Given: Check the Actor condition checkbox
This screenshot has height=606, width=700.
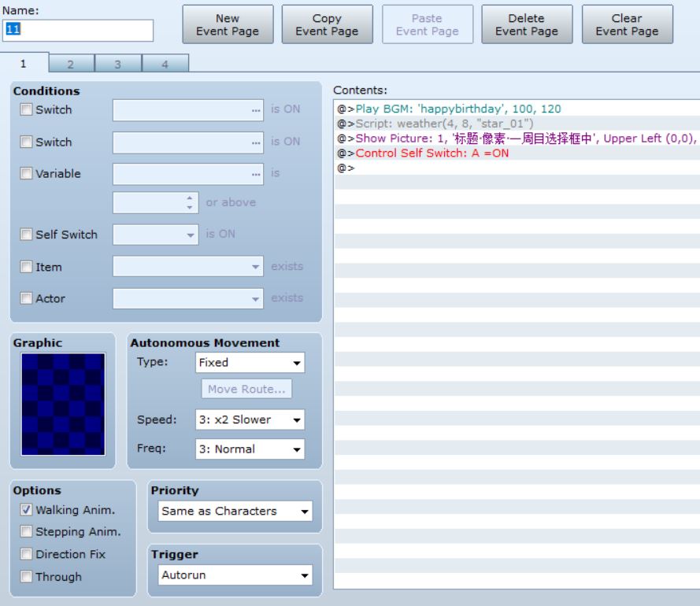Looking at the screenshot, I should (26, 298).
